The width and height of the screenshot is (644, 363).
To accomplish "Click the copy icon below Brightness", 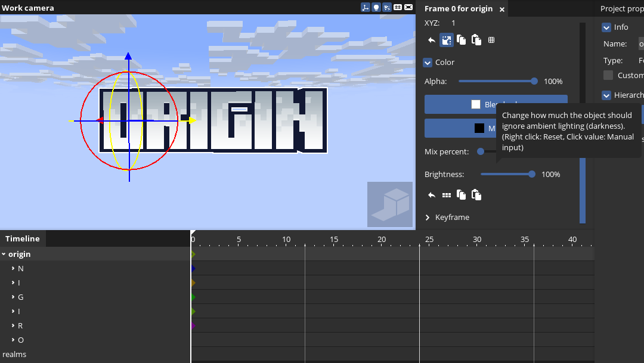I will [x=461, y=195].
